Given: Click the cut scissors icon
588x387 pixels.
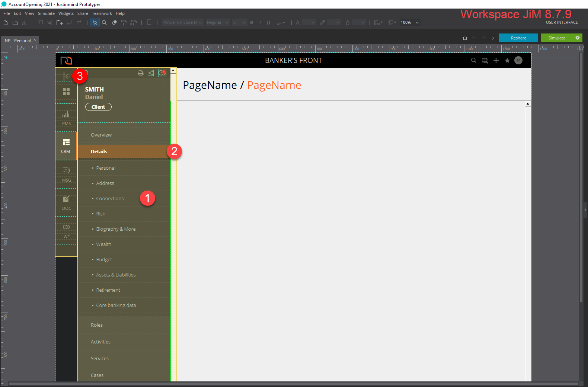Looking at the screenshot, I should 49,23.
